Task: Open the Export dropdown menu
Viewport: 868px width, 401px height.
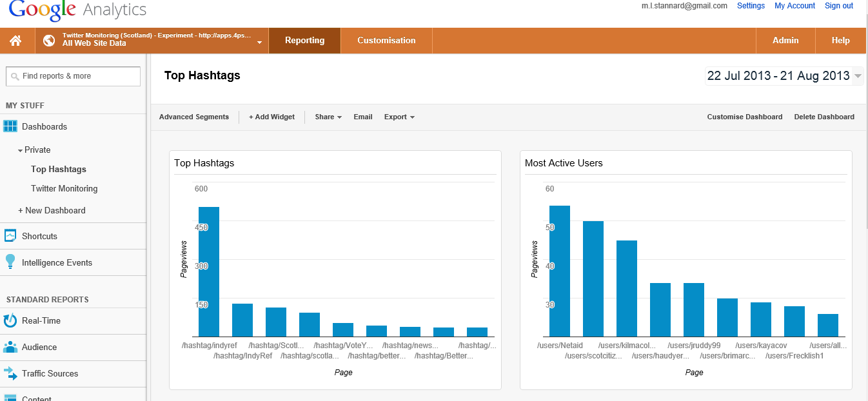Action: coord(399,117)
